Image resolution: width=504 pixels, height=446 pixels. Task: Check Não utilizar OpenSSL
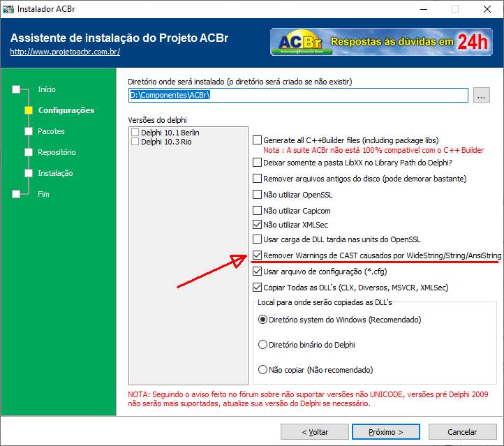257,195
